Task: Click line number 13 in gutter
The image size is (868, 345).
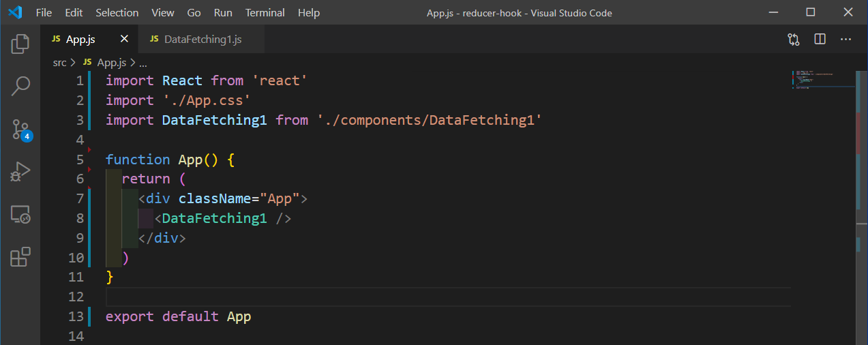Action: tap(76, 316)
